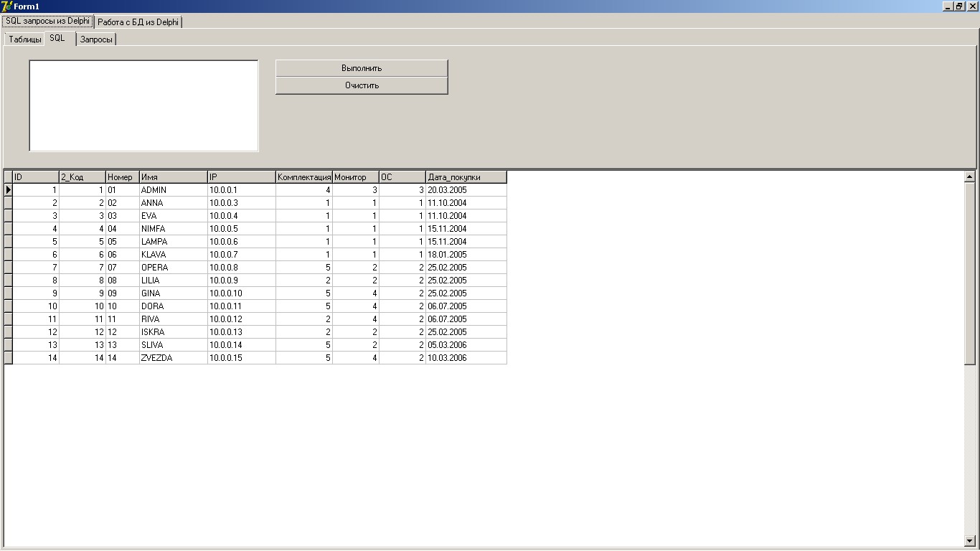Viewport: 980px width, 551px height.
Task: Select the DORA name cell
Action: [174, 306]
